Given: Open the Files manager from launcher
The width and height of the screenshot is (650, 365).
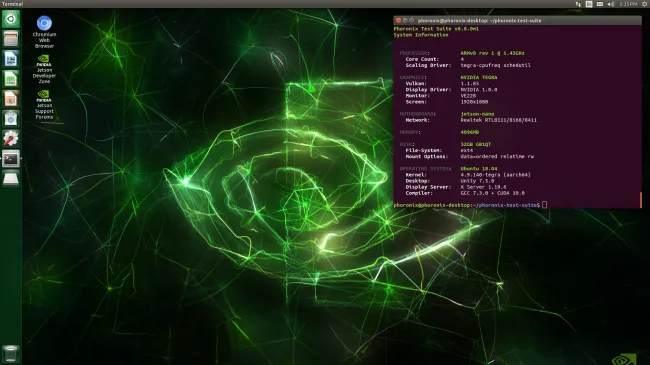Looking at the screenshot, I should (x=11, y=39).
